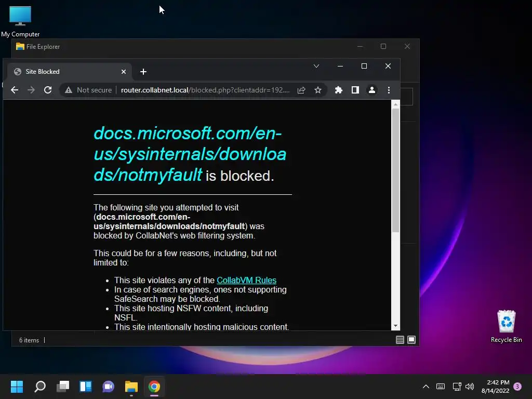Click the File Explorer title bar icon
The width and height of the screenshot is (532, 399).
(x=20, y=46)
